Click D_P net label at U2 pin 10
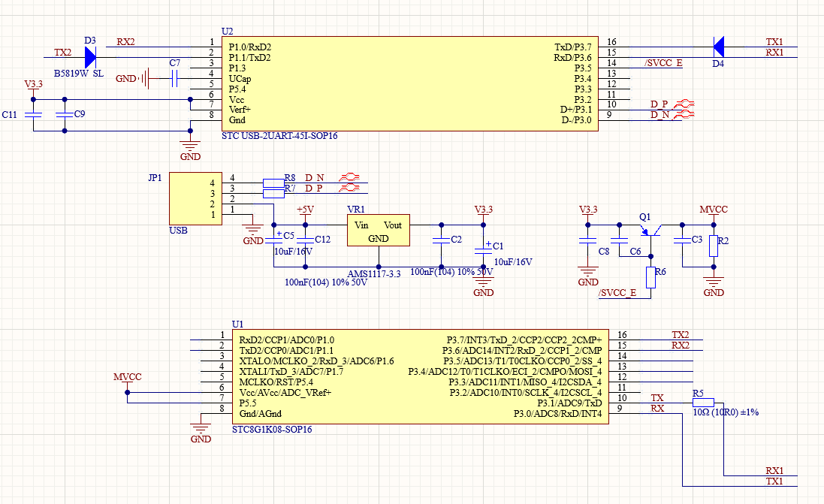Screen dimensions: 824x504 click(659, 104)
